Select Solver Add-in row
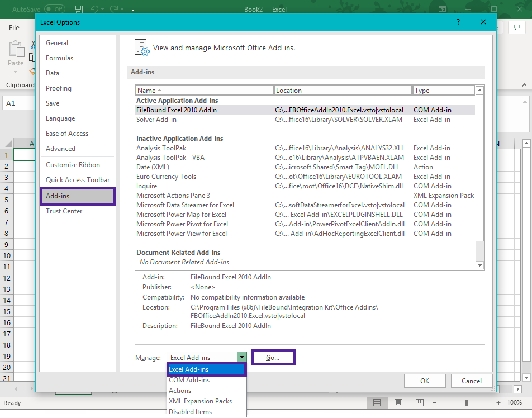This screenshot has width=532, height=418. coord(305,120)
